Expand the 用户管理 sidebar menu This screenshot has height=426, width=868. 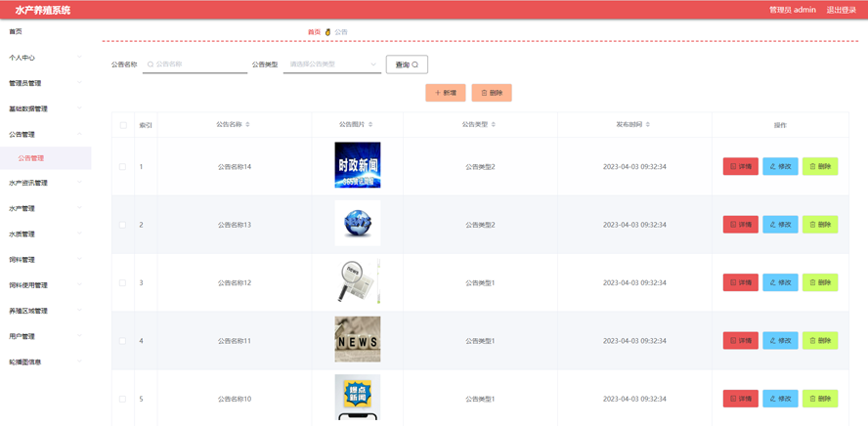click(45, 336)
